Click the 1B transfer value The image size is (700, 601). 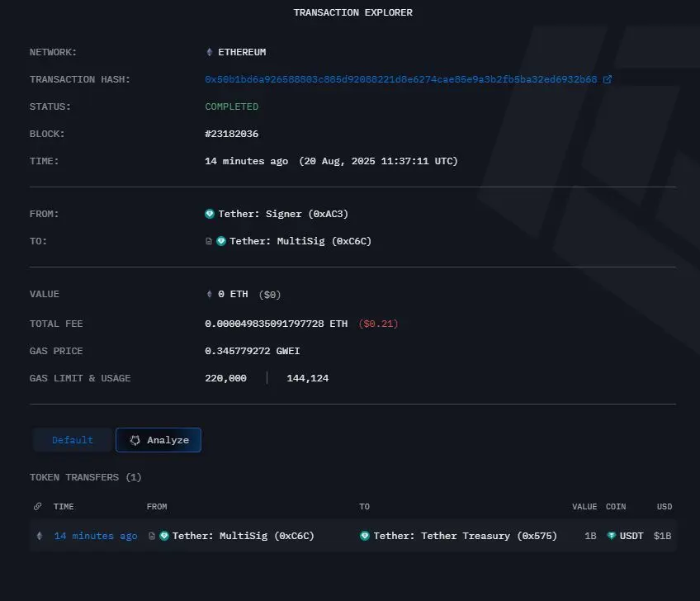tap(590, 536)
